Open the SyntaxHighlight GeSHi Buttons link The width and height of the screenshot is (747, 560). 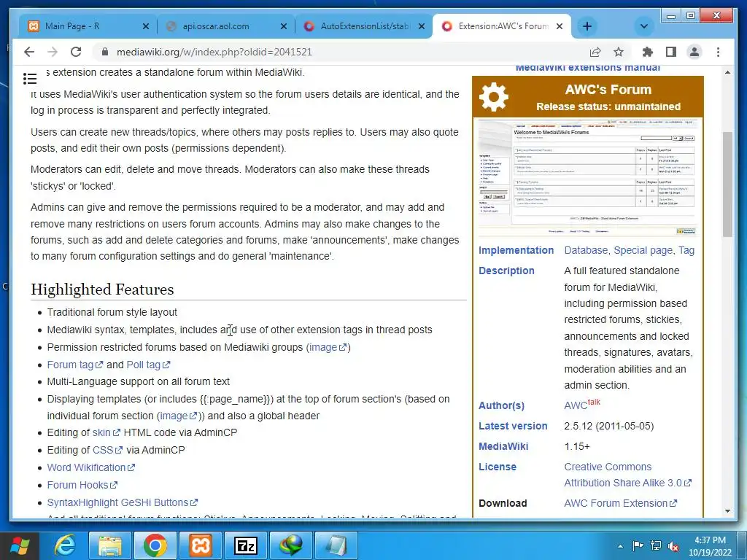pos(123,502)
